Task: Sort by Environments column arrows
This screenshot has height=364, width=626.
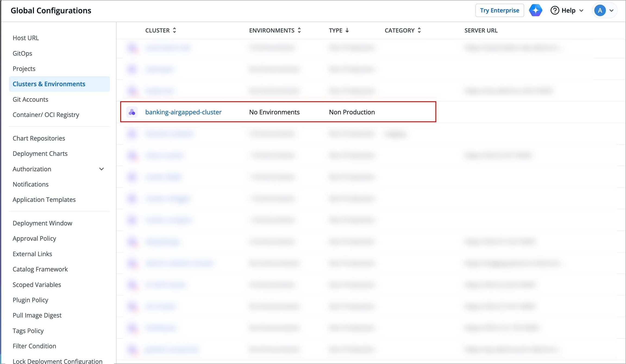Action: [299, 30]
